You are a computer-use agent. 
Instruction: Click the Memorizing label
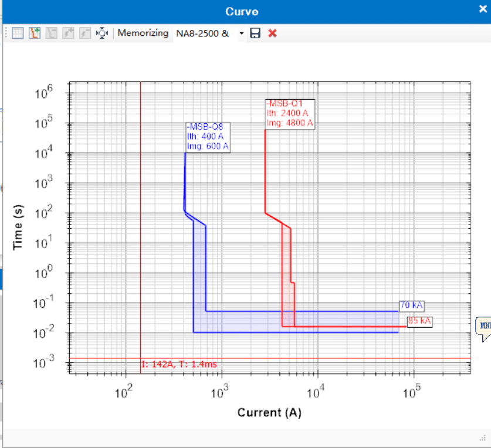[x=143, y=33]
